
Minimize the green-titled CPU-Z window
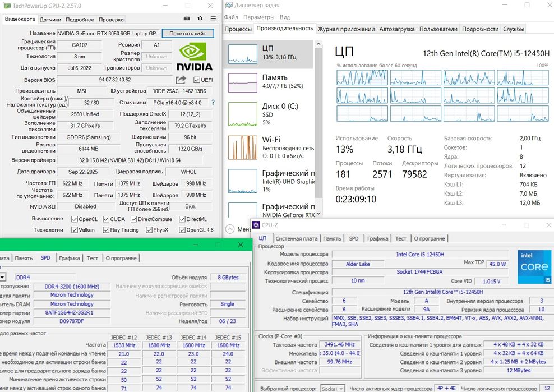point(196,245)
